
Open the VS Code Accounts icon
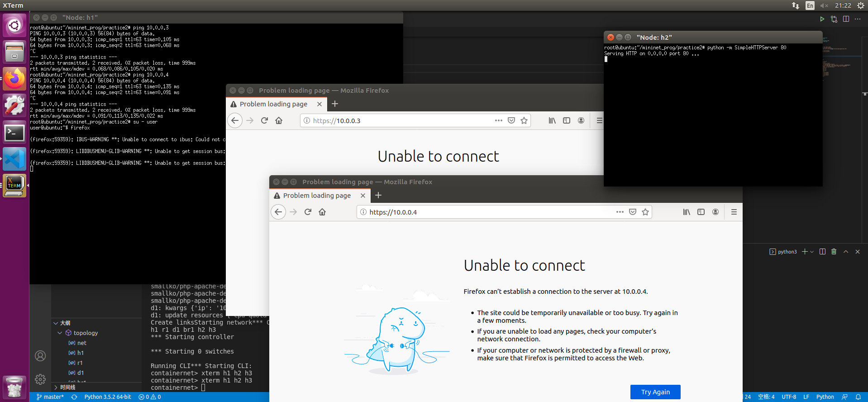40,356
